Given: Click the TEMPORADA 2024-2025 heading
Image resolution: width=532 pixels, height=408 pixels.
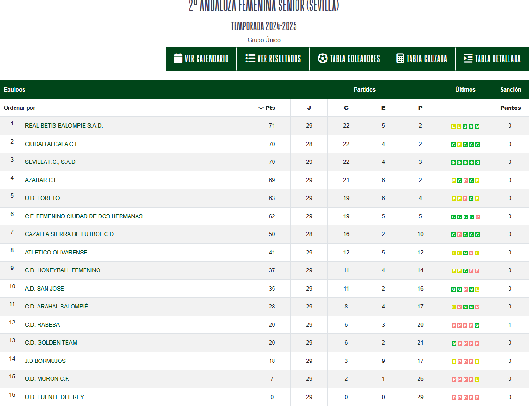Looking at the screenshot, I should tap(264, 26).
